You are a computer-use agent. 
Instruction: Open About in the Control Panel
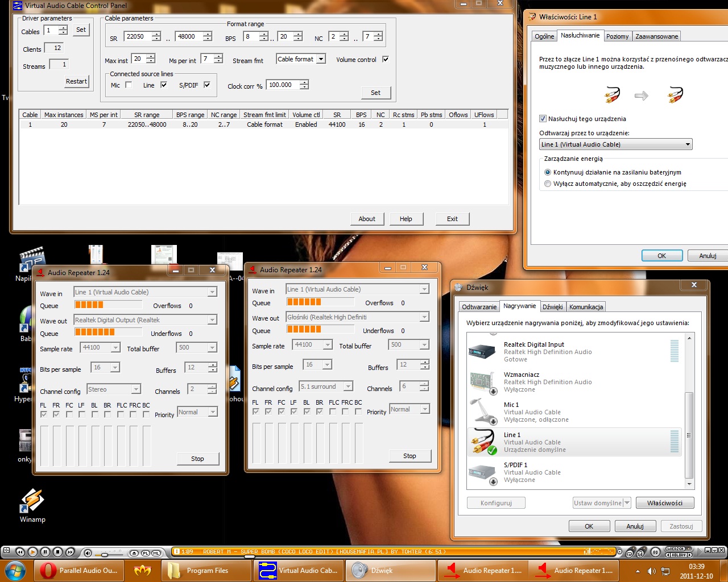tap(367, 219)
